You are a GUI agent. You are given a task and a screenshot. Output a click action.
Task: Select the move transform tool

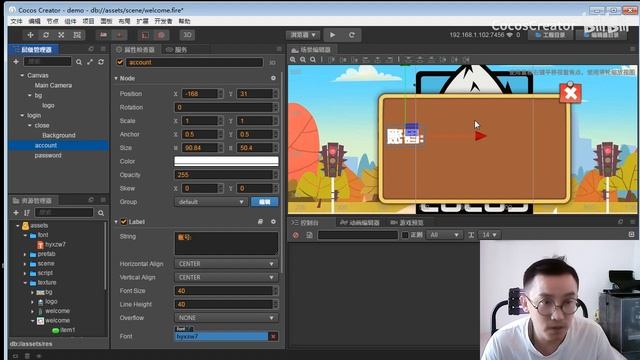(30, 35)
